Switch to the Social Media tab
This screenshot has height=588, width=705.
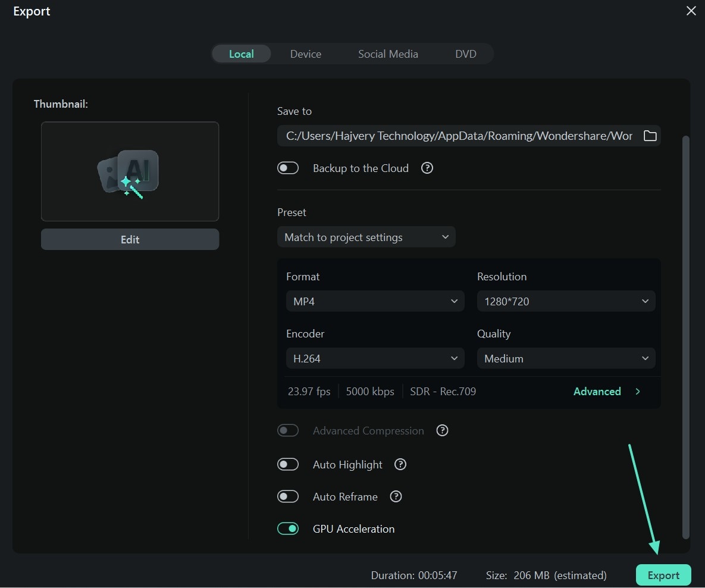(x=388, y=54)
